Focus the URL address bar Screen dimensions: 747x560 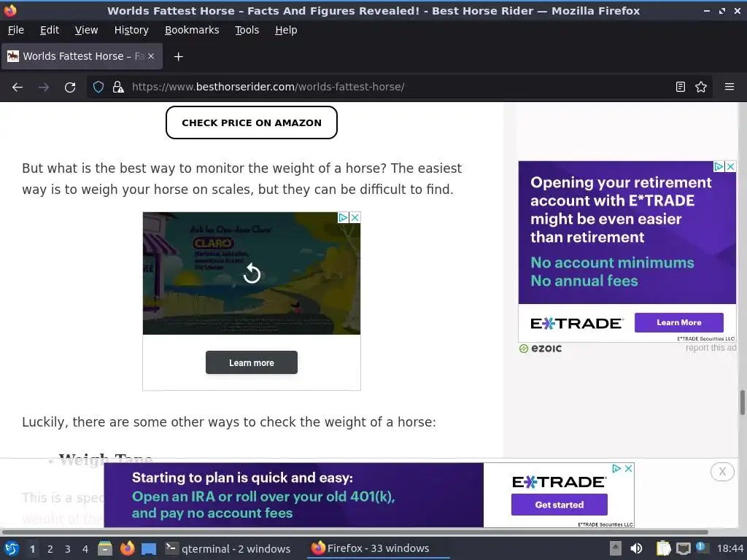400,87
